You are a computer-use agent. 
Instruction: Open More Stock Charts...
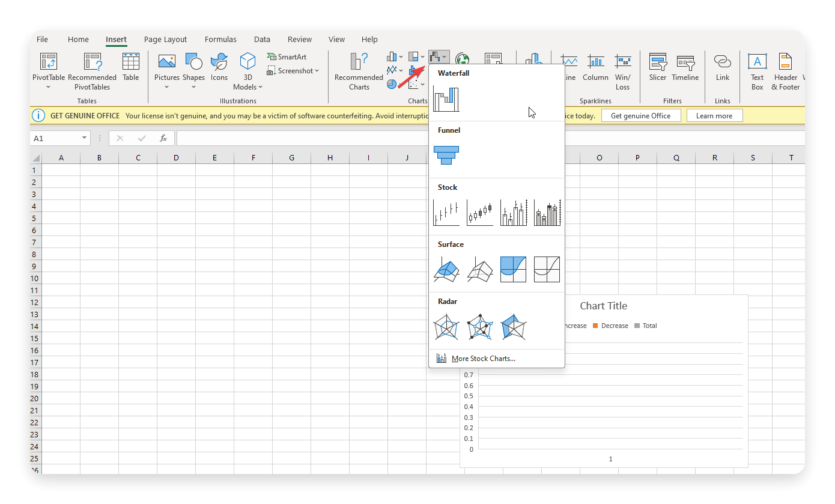pos(496,359)
